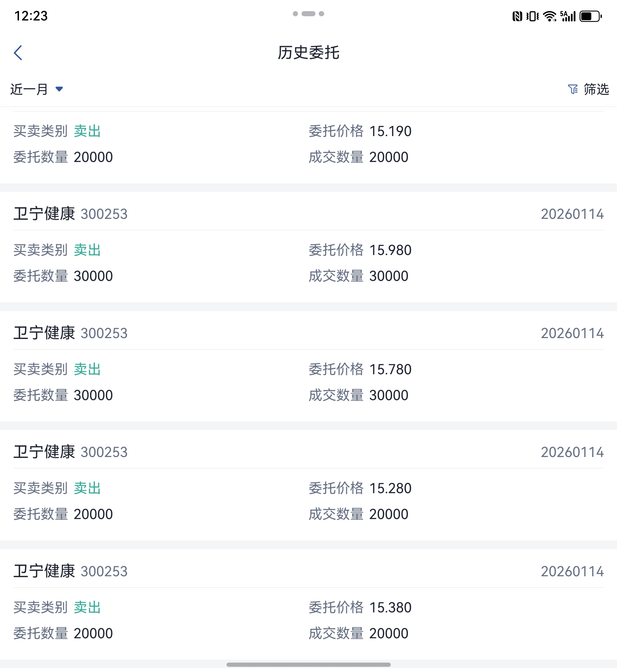Open the 近一月 date range dropdown

click(x=30, y=89)
